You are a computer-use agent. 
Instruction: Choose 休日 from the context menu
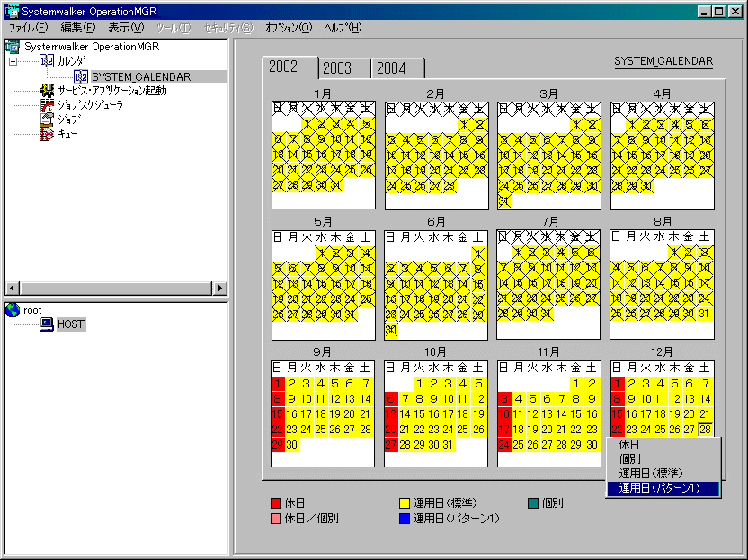click(663, 445)
